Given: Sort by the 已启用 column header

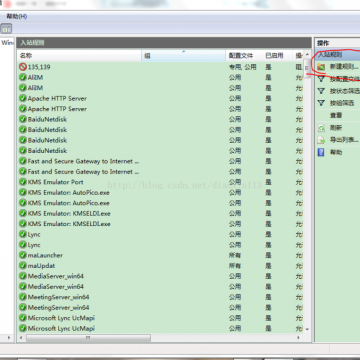Looking at the screenshot, I should (x=277, y=56).
